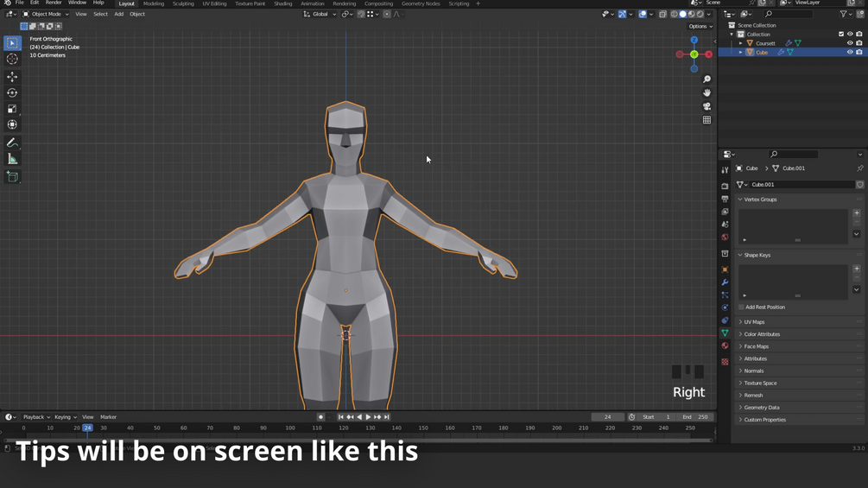This screenshot has height=488, width=868.
Task: Click the End frame field in timeline
Action: (695, 417)
